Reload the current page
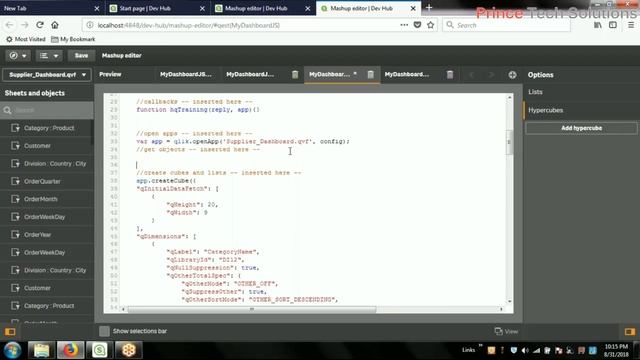The height and width of the screenshot is (360, 640). coord(40,25)
